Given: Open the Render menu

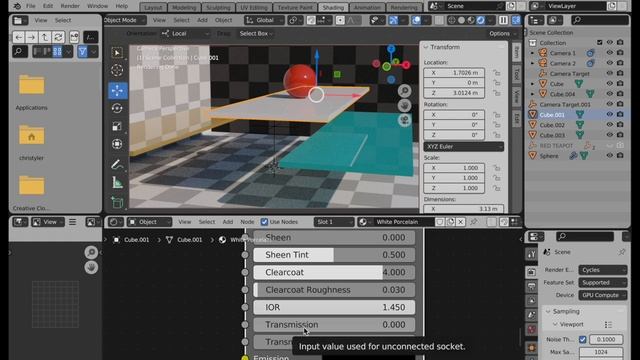Looking at the screenshot, I should pyautogui.click(x=70, y=6).
